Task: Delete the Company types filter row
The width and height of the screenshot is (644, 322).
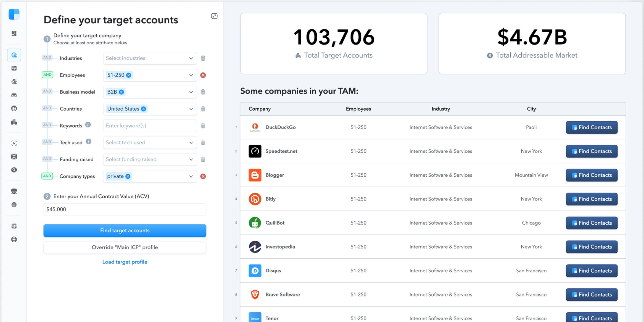Action: [x=203, y=176]
